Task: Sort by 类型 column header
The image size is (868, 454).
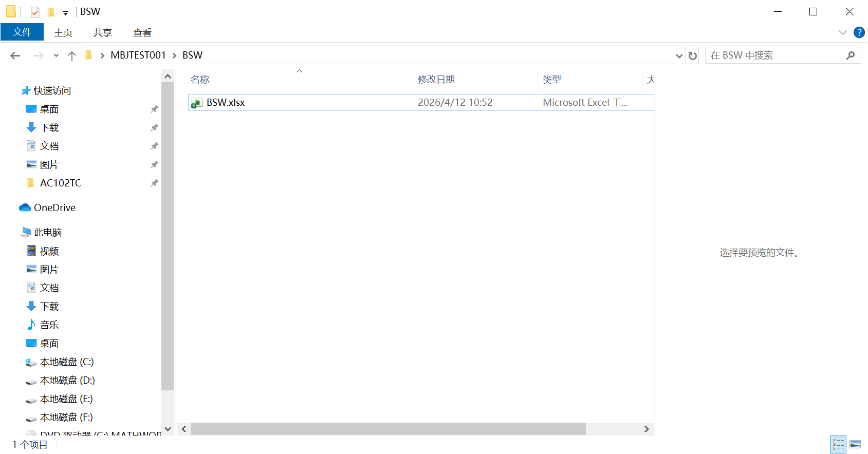Action: 590,80
